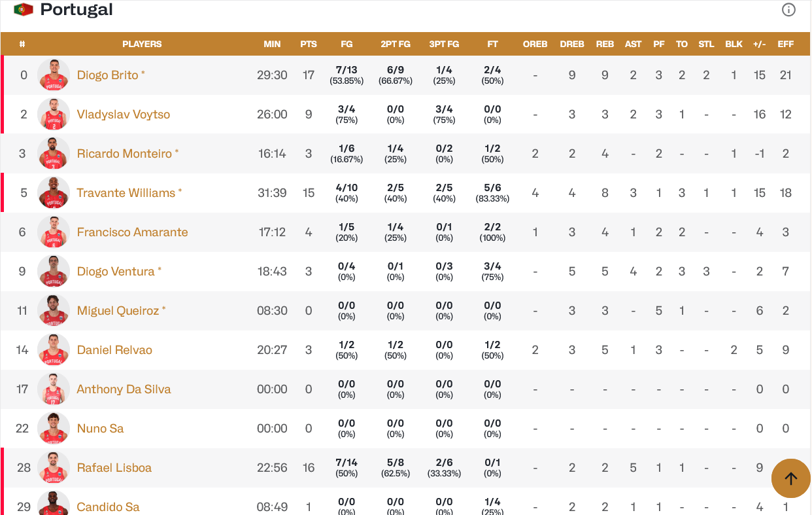This screenshot has width=812, height=515.
Task: Open Candido Sa's player page
Action: point(108,507)
